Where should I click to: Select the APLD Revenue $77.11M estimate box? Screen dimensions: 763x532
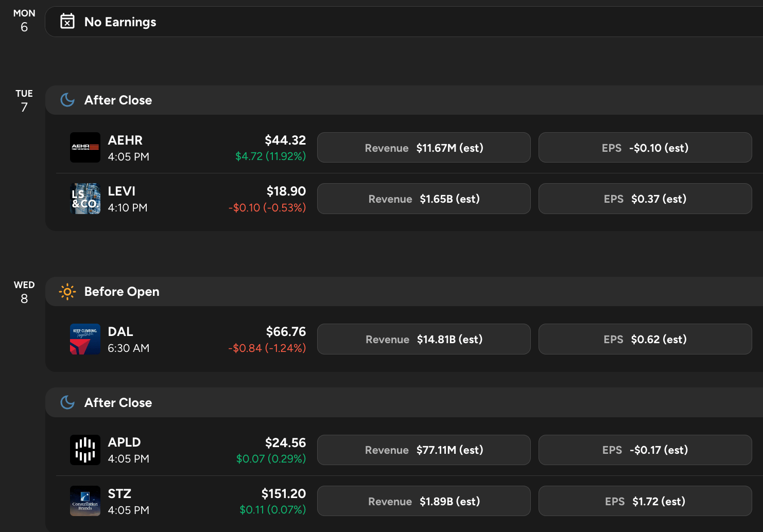coord(424,450)
